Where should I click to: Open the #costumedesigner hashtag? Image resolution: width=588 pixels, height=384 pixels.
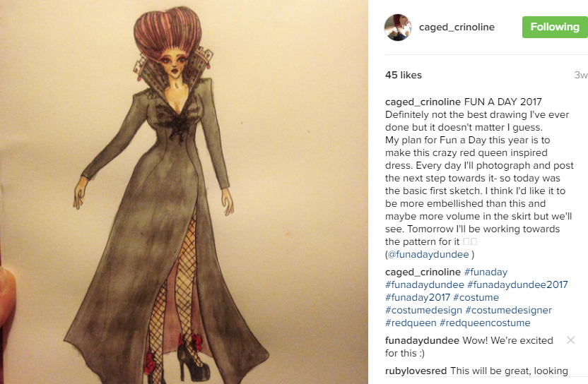[x=509, y=310]
